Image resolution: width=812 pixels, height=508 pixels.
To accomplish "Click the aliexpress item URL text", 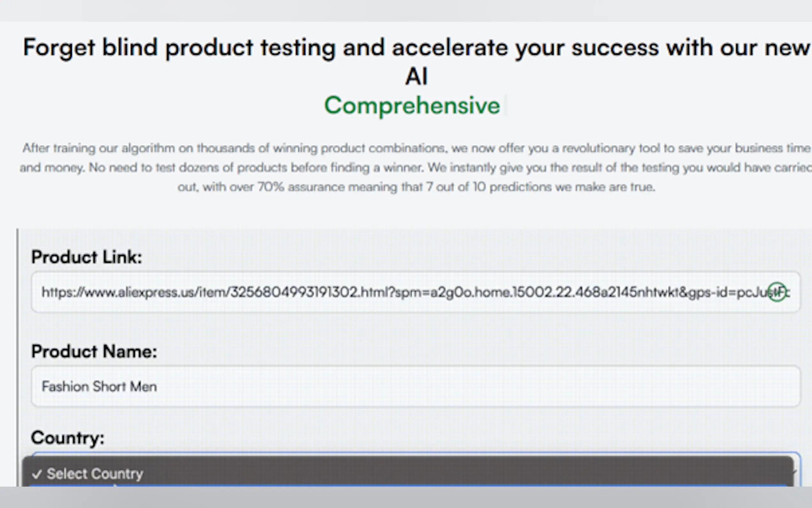I will tap(235, 292).
